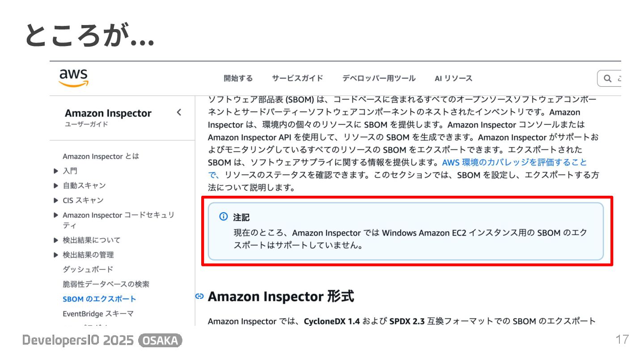The width and height of the screenshot is (644, 362).
Task: Click the anchor link icon beside Amazon Inspector 形式
Action: click(x=200, y=296)
